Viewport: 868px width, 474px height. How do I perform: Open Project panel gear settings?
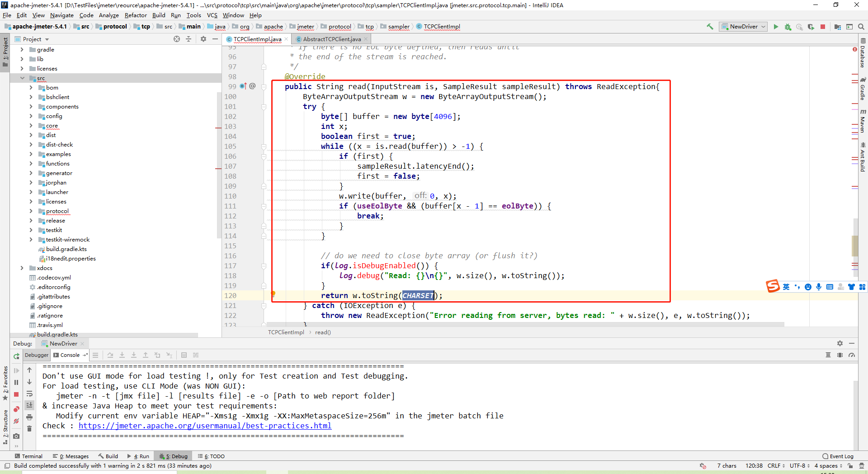pyautogui.click(x=203, y=39)
